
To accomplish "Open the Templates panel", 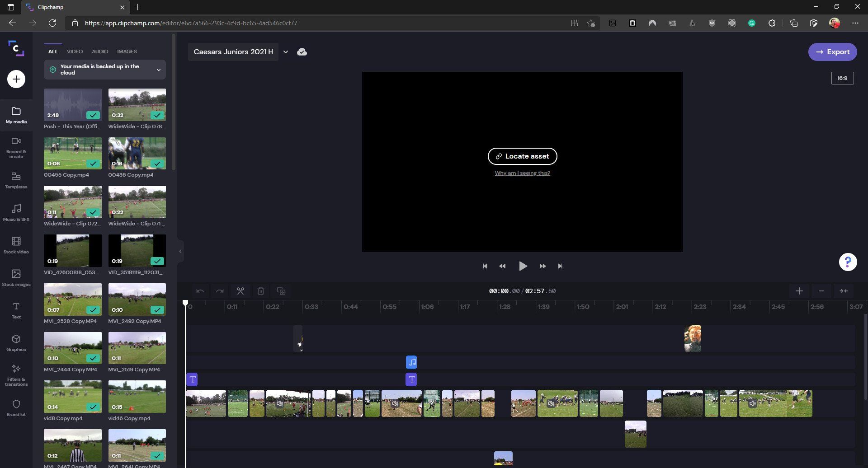I will pyautogui.click(x=16, y=180).
